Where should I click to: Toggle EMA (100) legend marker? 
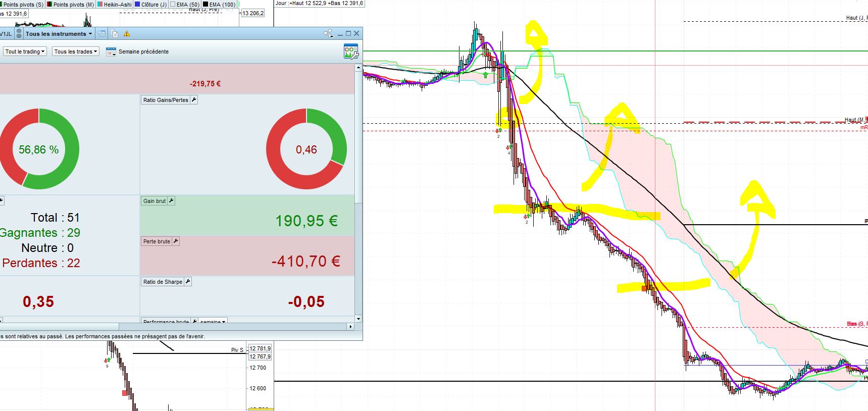[206, 5]
